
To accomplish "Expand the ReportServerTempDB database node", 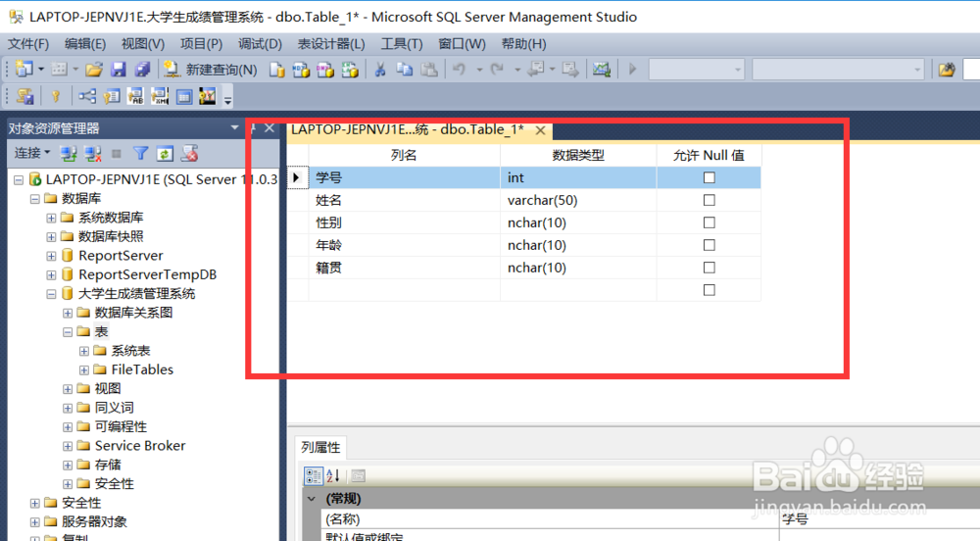I will [x=51, y=274].
